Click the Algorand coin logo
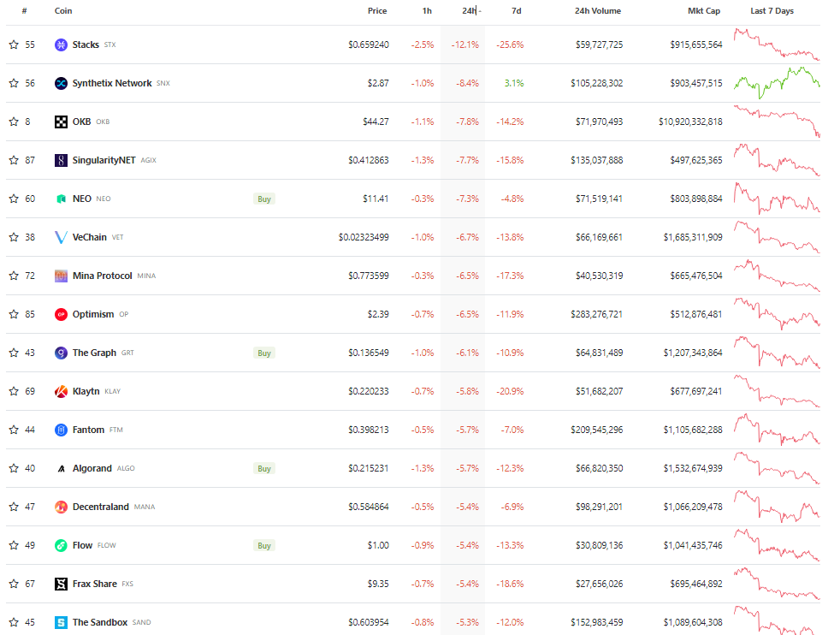The width and height of the screenshot is (840, 635). pos(61,468)
